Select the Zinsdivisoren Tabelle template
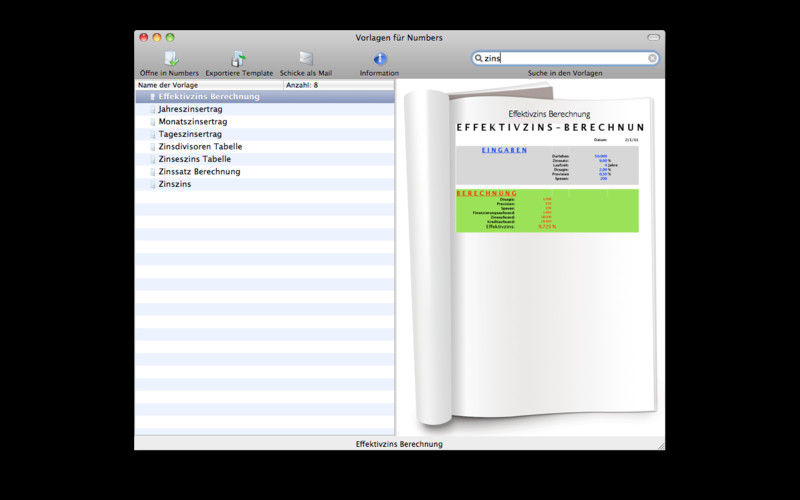The height and width of the screenshot is (500, 800). point(265,146)
